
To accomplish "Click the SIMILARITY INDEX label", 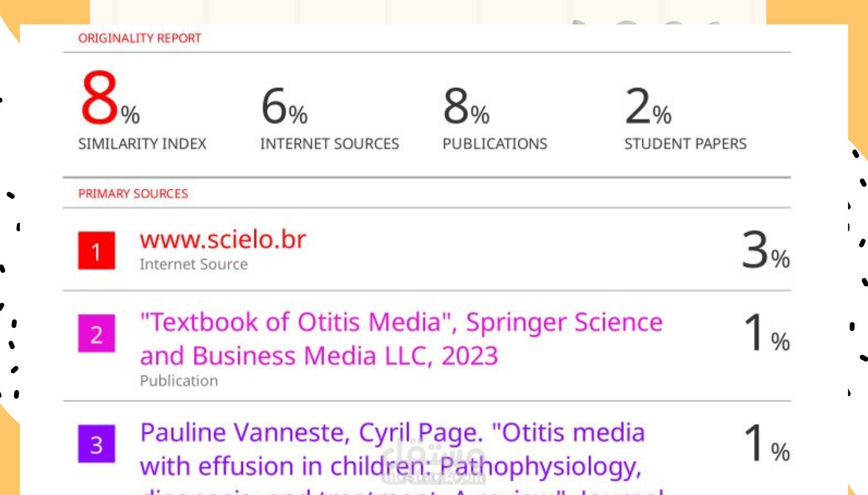I will pos(142,144).
